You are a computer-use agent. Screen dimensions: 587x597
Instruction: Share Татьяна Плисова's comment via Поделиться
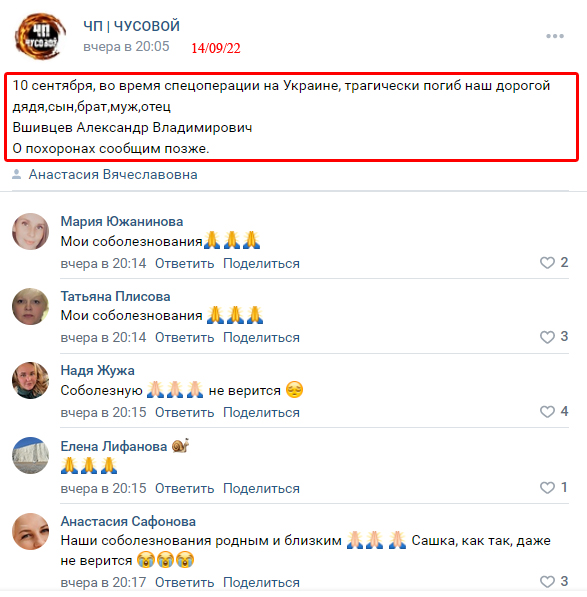261,338
